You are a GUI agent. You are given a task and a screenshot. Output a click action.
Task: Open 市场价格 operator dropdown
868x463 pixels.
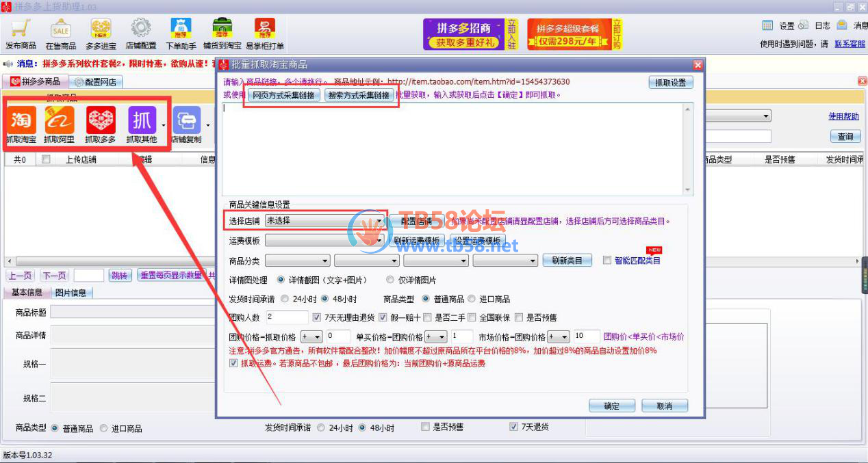click(559, 336)
